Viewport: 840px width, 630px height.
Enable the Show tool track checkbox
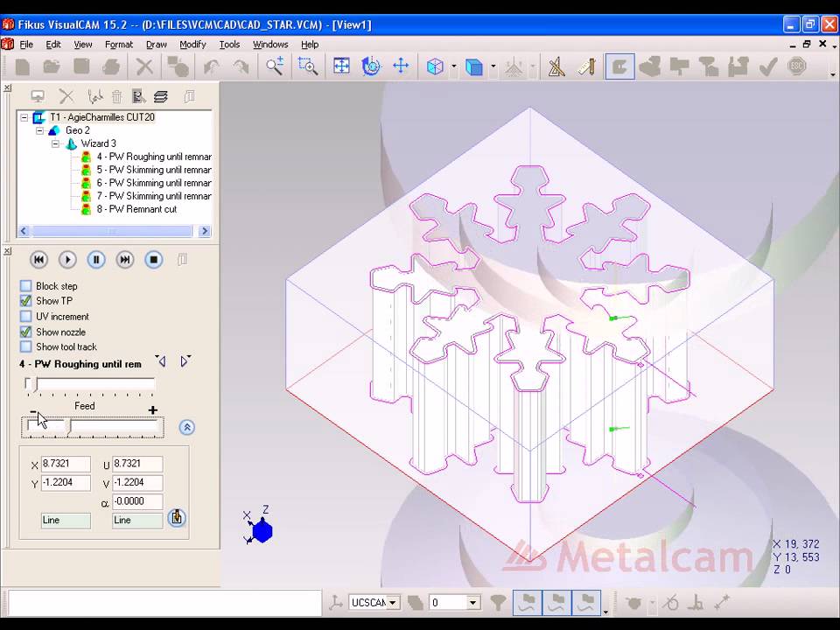click(x=25, y=346)
